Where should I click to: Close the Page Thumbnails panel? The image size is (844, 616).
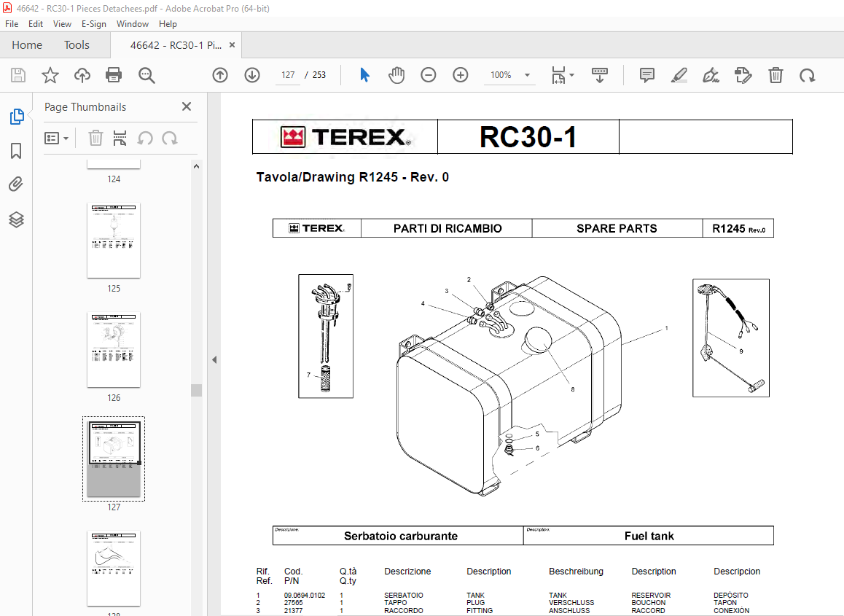click(x=187, y=106)
